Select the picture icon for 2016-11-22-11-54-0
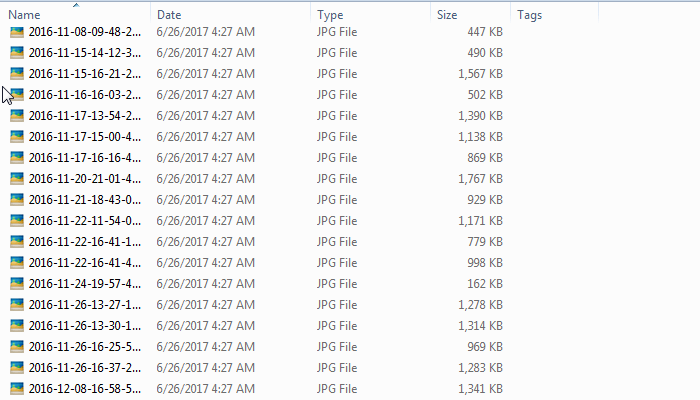 pos(17,221)
